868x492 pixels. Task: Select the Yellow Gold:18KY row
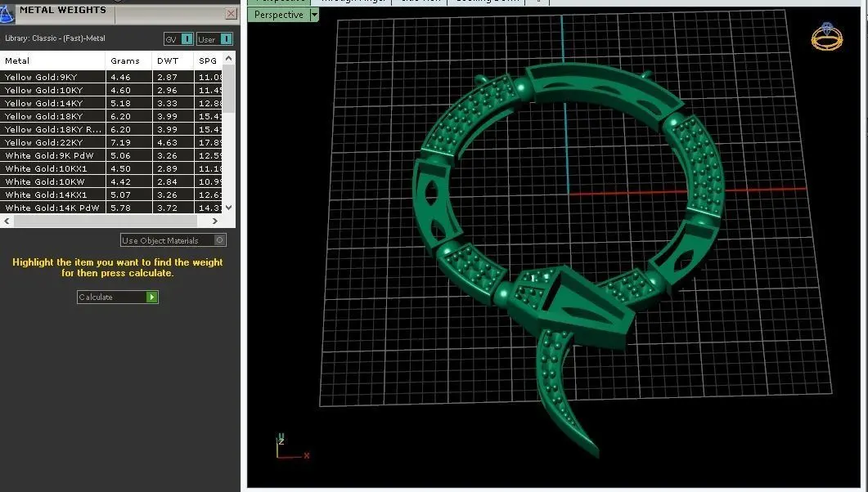110,117
